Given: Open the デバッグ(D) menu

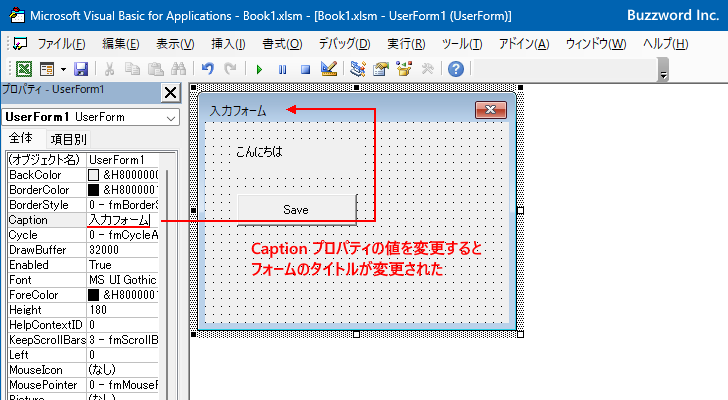Looking at the screenshot, I should [x=344, y=44].
